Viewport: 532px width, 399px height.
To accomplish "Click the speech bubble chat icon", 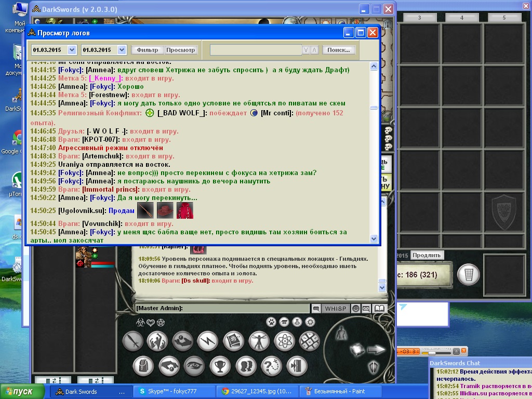I will coord(316,309).
